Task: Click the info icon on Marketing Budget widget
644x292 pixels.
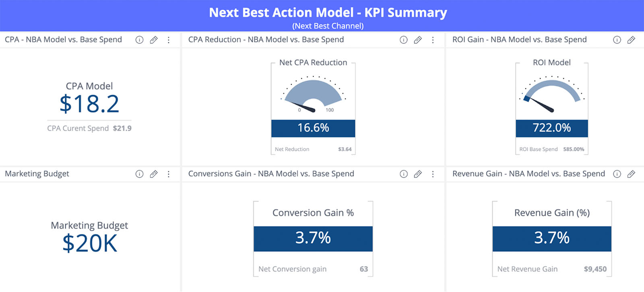Action: tap(139, 174)
